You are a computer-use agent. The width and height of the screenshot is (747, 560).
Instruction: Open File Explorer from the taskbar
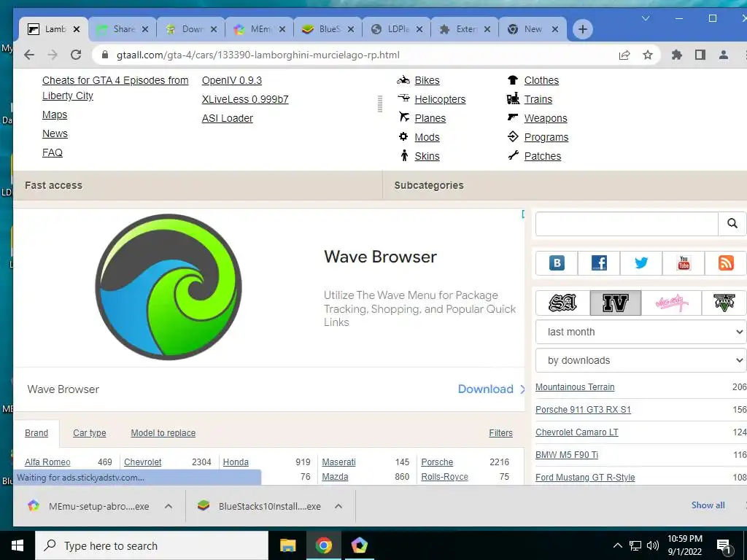click(x=287, y=545)
